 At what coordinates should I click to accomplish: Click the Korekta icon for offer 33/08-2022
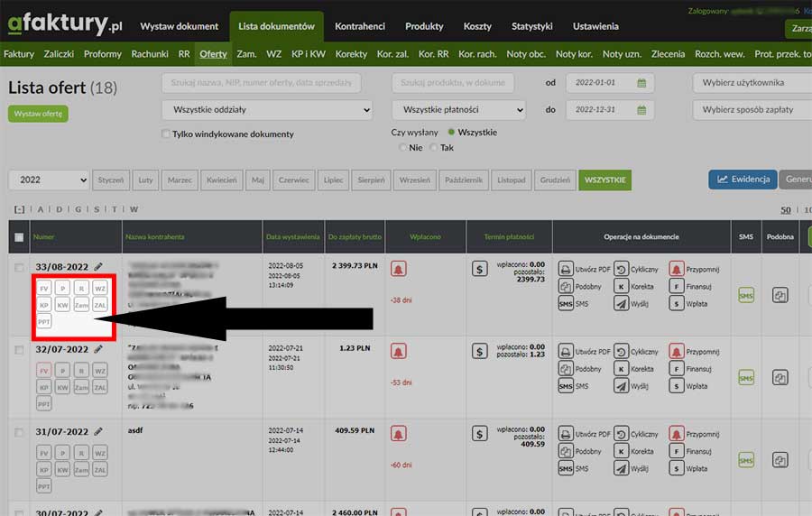point(622,287)
